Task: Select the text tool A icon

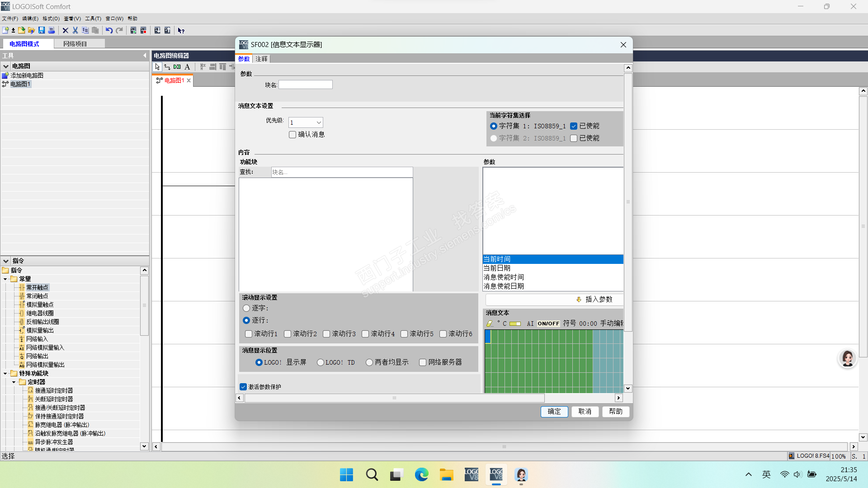Action: [187, 67]
